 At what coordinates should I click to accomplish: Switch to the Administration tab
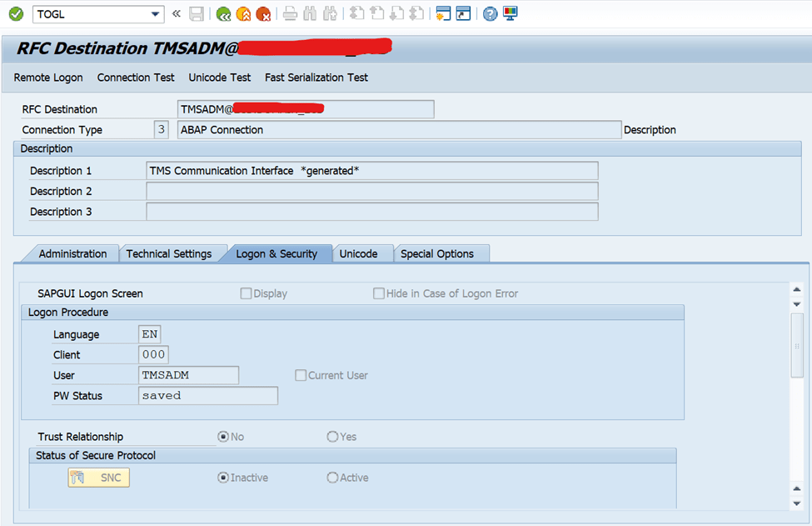click(72, 254)
